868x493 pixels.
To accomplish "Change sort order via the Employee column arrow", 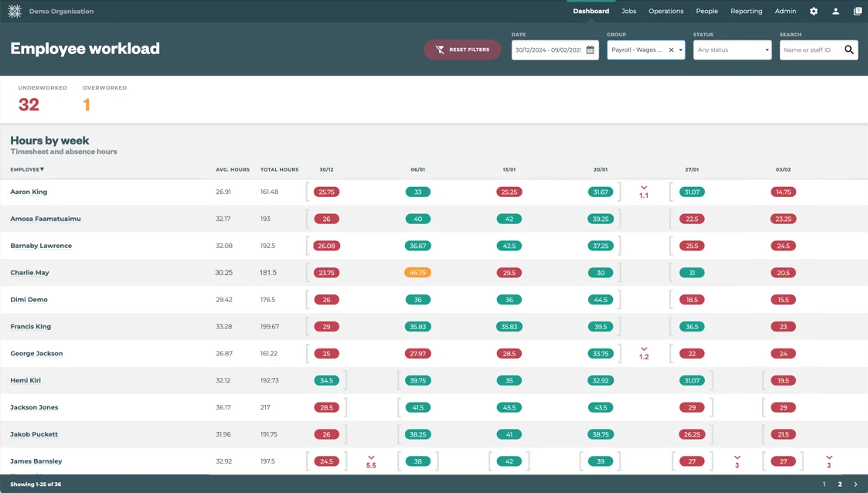I will point(41,169).
